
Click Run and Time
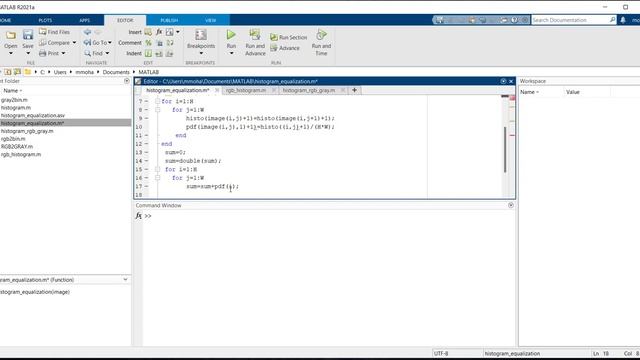tap(321, 42)
